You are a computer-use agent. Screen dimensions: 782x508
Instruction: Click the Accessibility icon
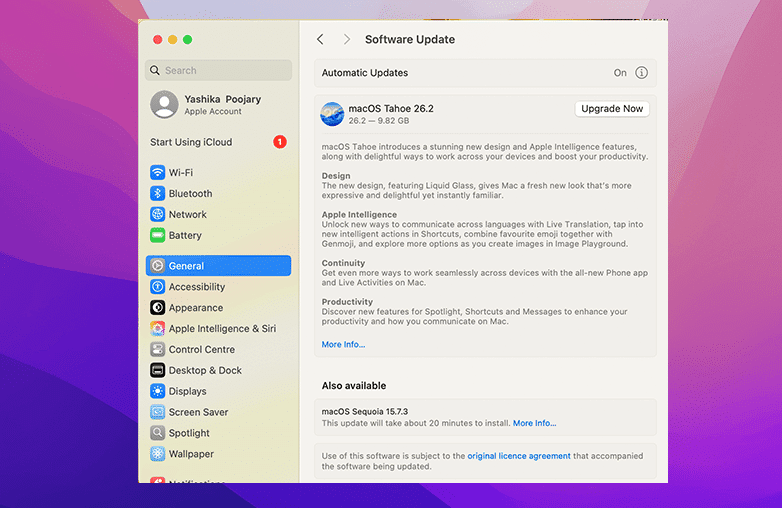pos(158,287)
